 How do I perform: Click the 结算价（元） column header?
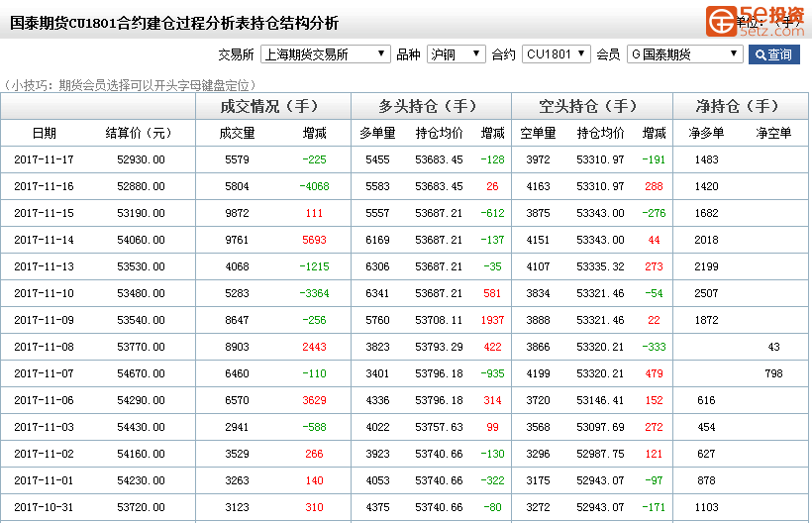pos(139,133)
